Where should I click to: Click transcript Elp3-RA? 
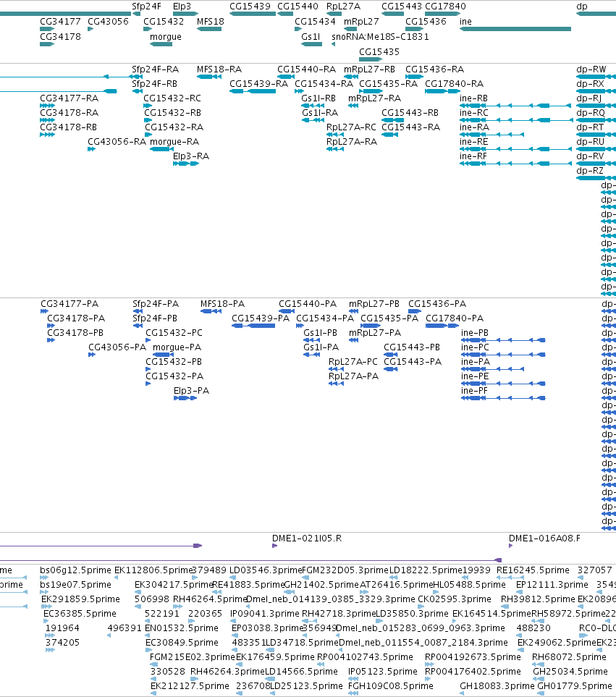click(x=191, y=156)
